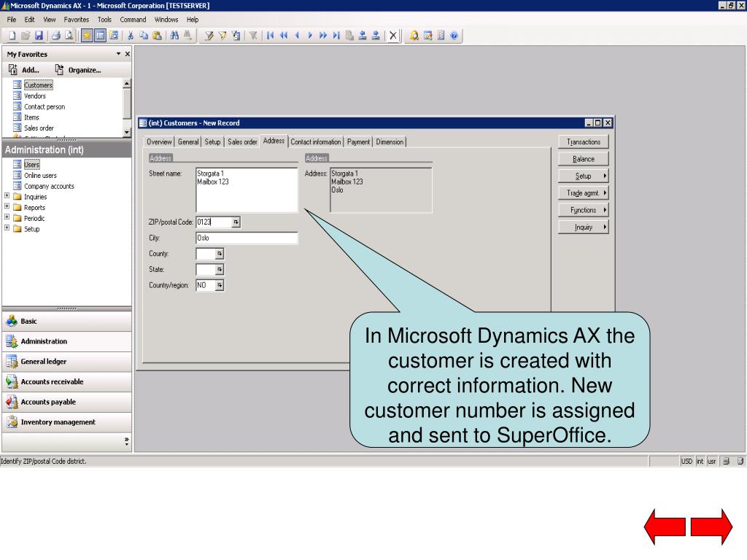Click the Open folder toolbar icon
747x560 pixels.
click(26, 36)
